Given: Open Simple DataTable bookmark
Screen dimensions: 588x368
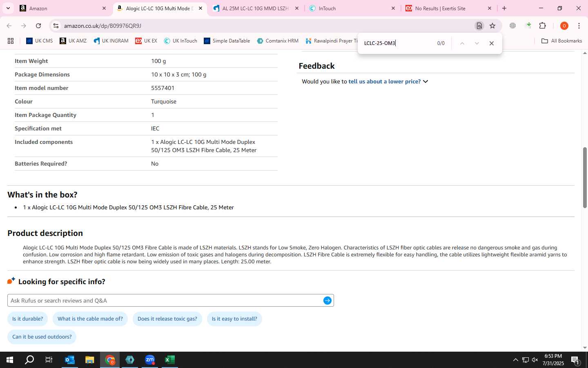Looking at the screenshot, I should click(x=227, y=41).
